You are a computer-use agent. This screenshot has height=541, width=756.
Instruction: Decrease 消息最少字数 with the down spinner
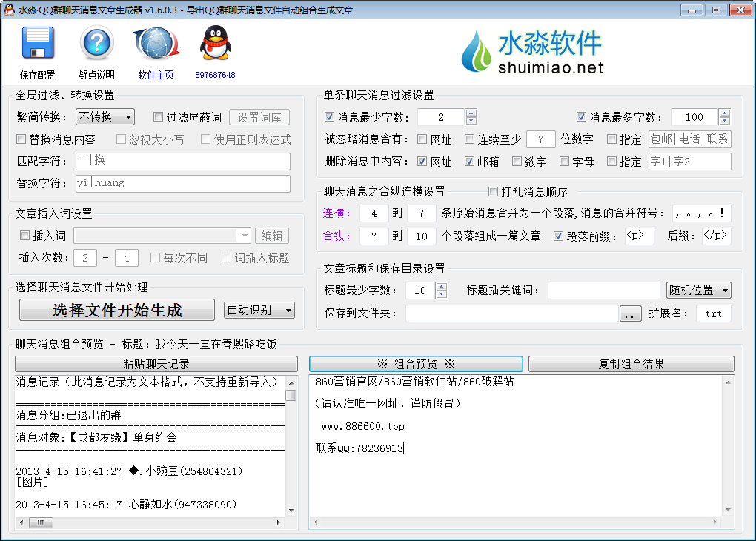(x=471, y=121)
